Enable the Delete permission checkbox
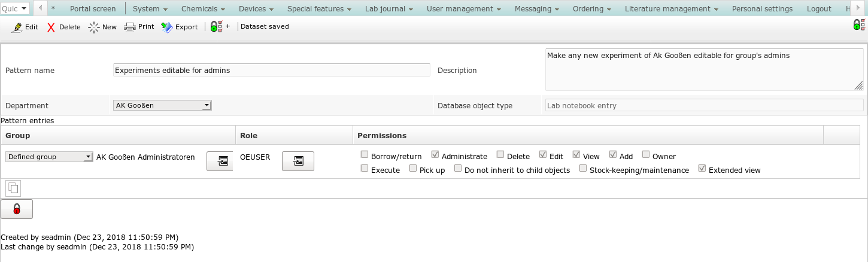 [x=500, y=155]
